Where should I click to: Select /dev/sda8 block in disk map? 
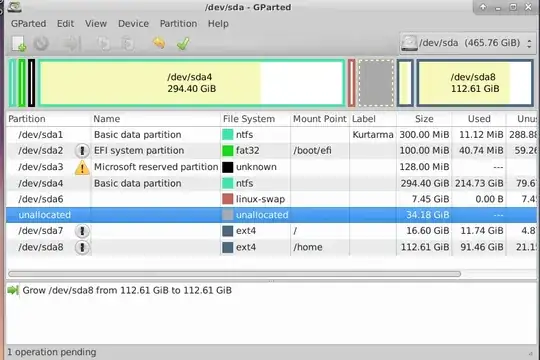(x=475, y=83)
